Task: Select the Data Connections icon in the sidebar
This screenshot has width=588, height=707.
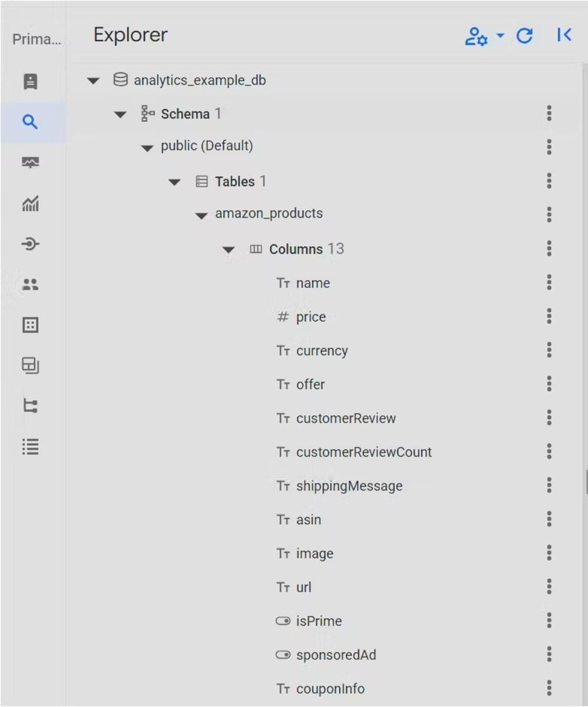Action: pos(29,244)
